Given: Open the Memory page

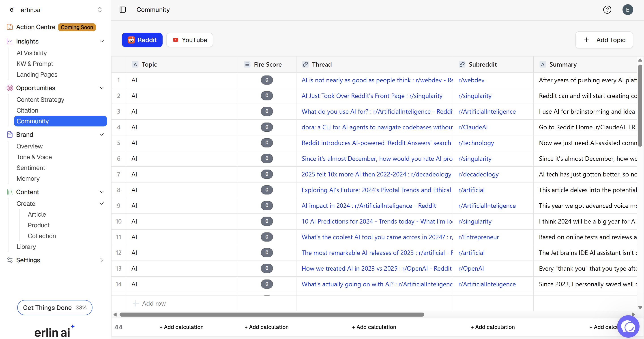Looking at the screenshot, I should click(28, 178).
